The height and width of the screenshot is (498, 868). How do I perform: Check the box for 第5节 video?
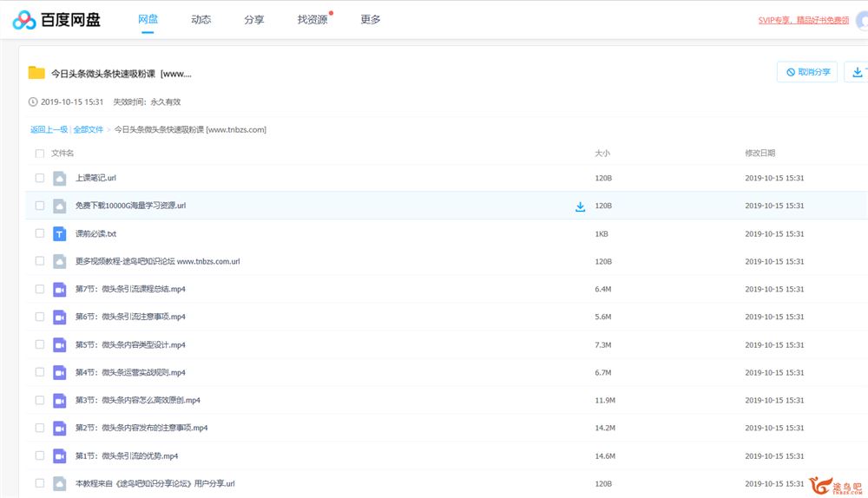pyautogui.click(x=39, y=344)
